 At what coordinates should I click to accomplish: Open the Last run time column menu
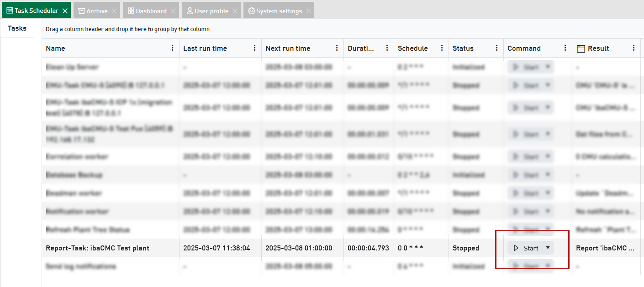click(x=254, y=48)
